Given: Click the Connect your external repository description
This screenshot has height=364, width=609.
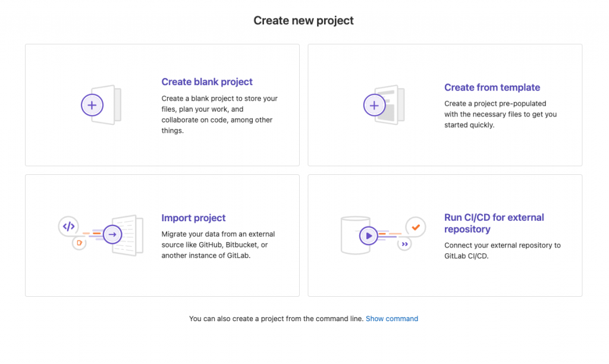Looking at the screenshot, I should [x=502, y=250].
